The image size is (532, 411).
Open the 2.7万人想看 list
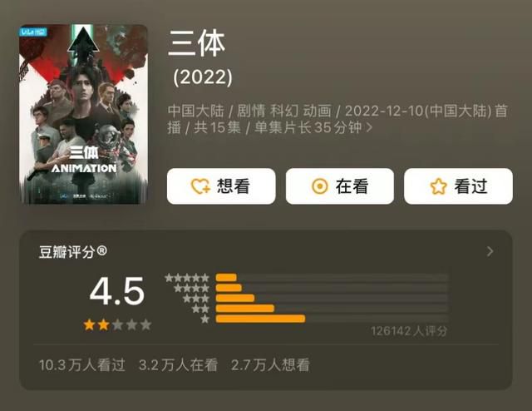270,365
